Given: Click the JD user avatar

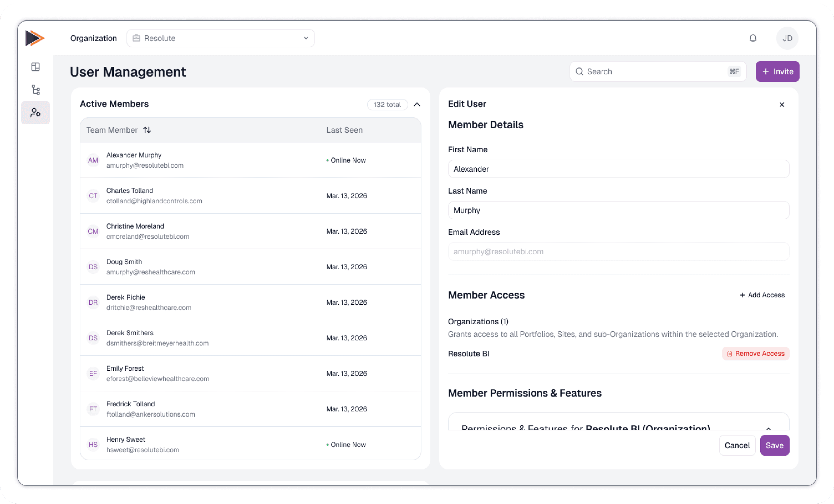Looking at the screenshot, I should [787, 38].
